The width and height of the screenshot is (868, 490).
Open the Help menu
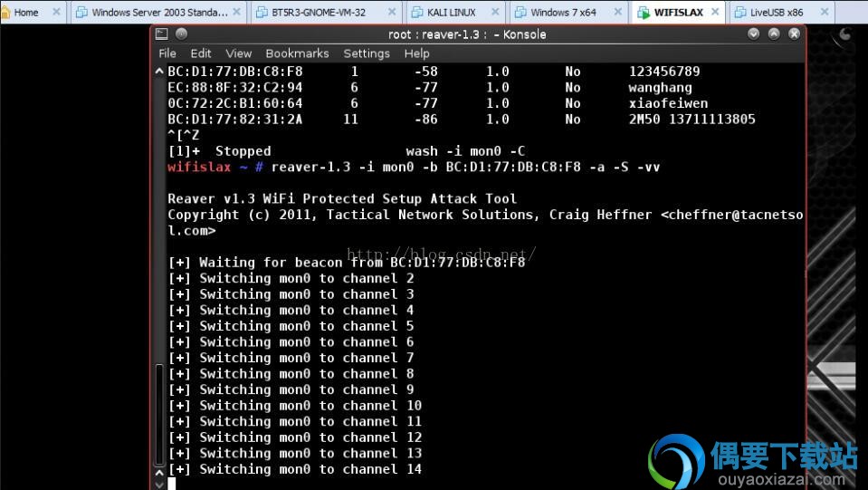point(416,53)
